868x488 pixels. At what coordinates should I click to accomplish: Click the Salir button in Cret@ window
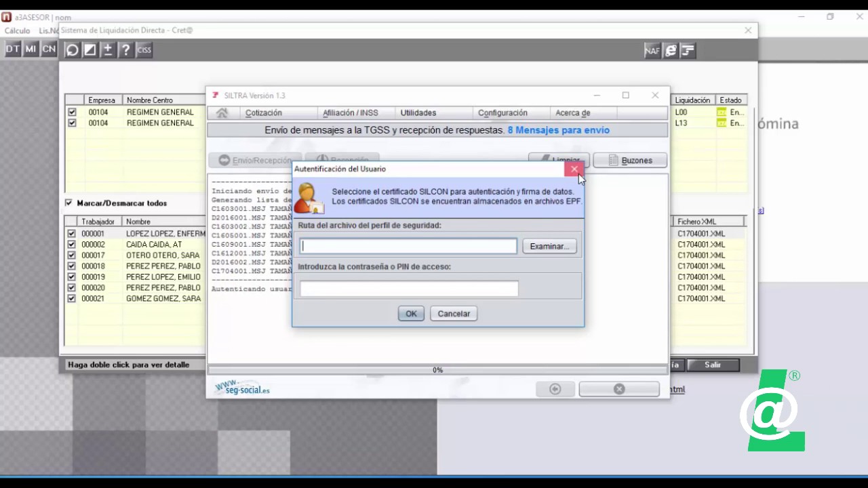[x=713, y=365]
